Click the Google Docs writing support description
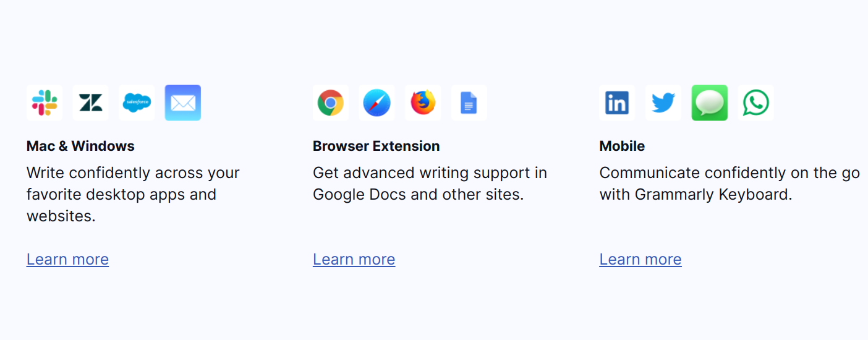Screen dimensions: 868x340 430,184
